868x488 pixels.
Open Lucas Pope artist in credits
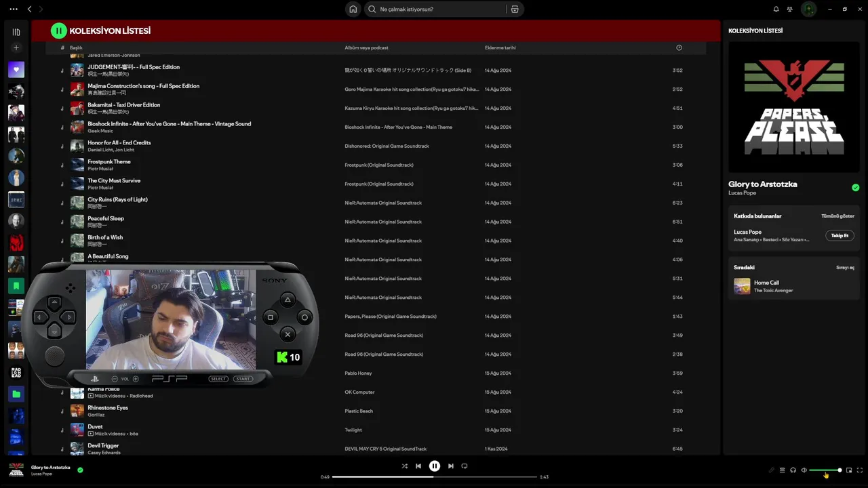tap(747, 232)
